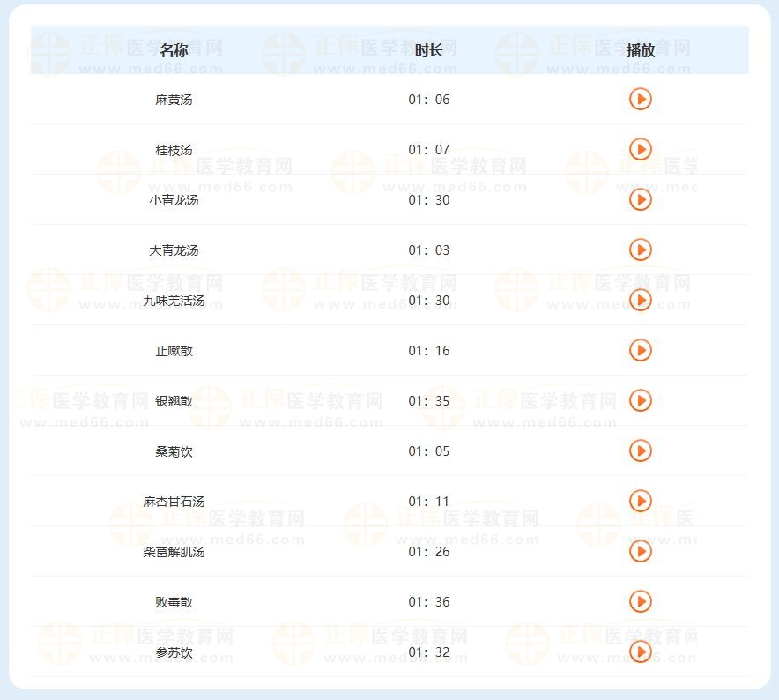Click the play icon for 大青龙汤
779x700 pixels.
(640, 249)
